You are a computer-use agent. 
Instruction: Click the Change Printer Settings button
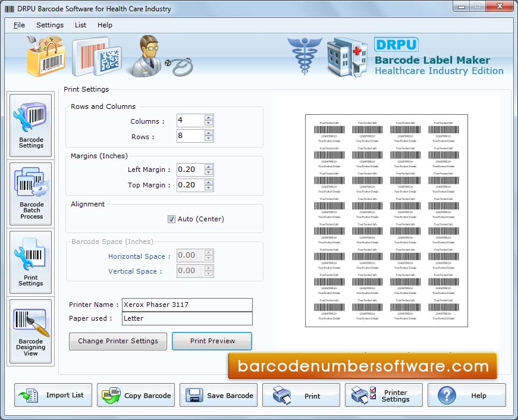click(118, 341)
